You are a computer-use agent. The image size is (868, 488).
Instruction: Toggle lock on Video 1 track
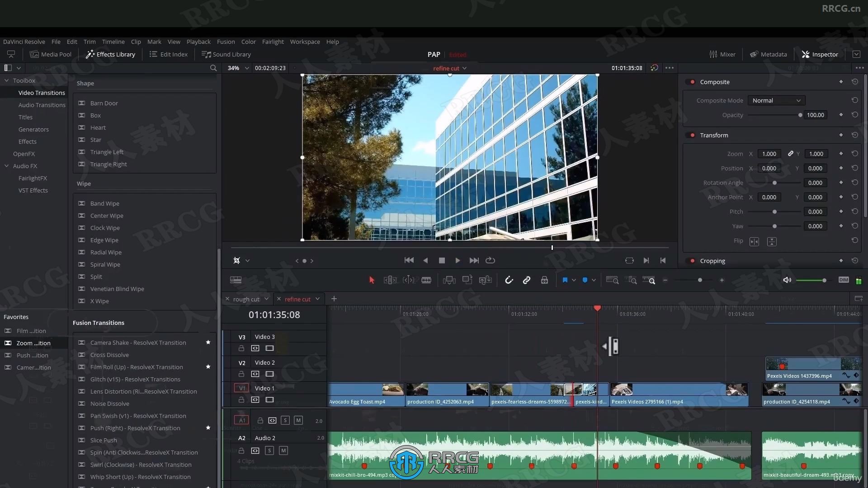tap(241, 399)
